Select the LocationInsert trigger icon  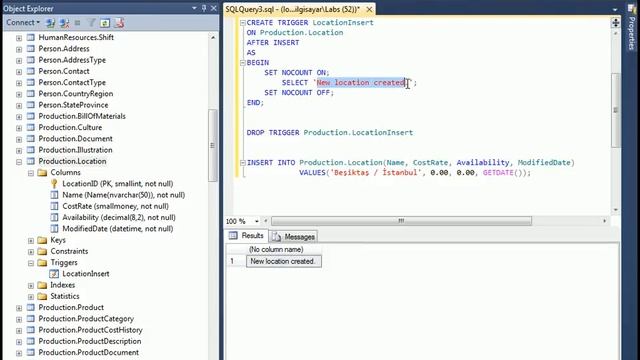(54, 274)
